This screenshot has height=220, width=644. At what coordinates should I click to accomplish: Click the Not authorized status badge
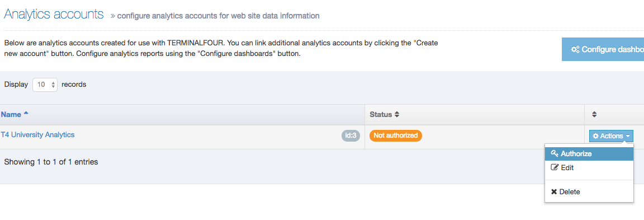click(396, 135)
